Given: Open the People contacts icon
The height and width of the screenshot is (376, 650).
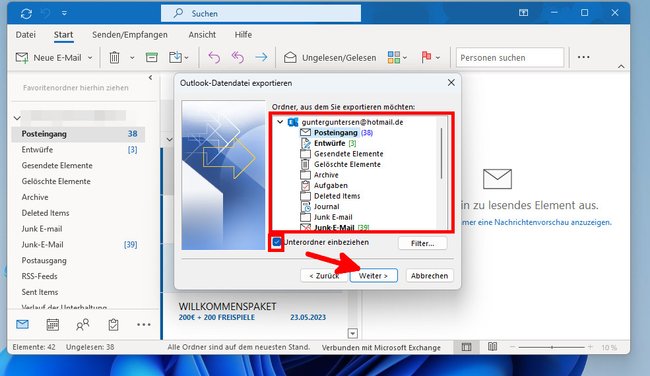Looking at the screenshot, I should click(x=82, y=325).
